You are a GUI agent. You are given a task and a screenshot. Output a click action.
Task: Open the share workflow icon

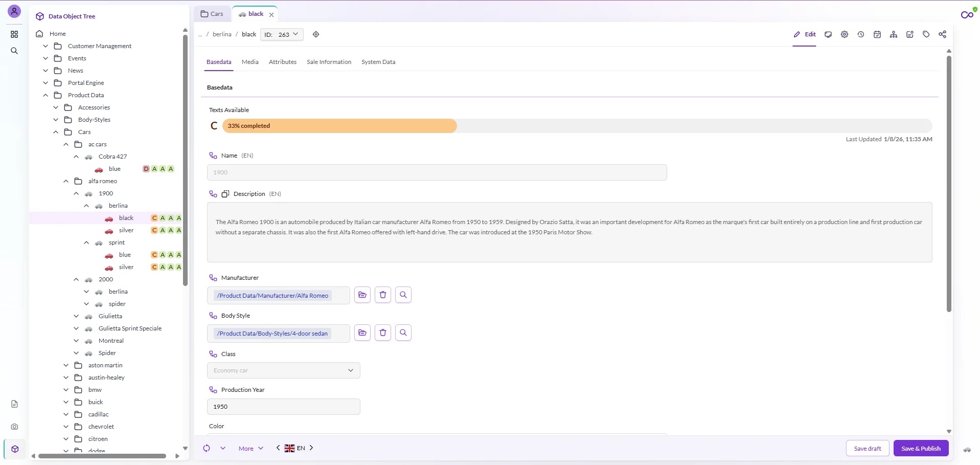tap(943, 34)
